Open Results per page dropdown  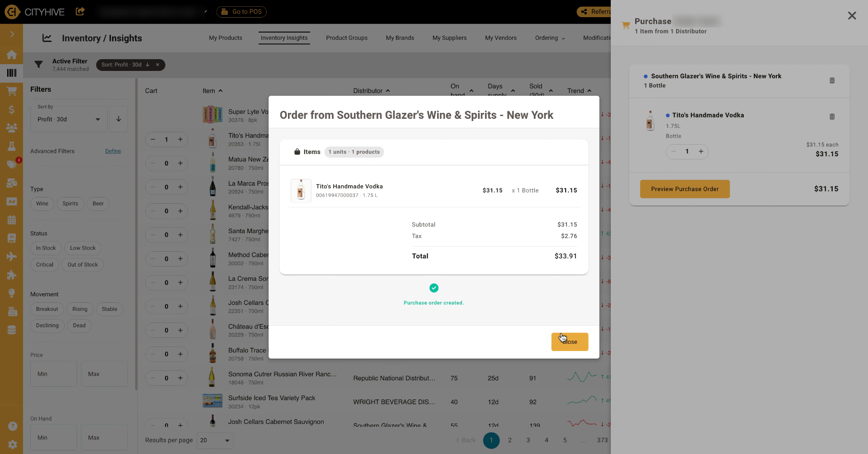(215, 440)
